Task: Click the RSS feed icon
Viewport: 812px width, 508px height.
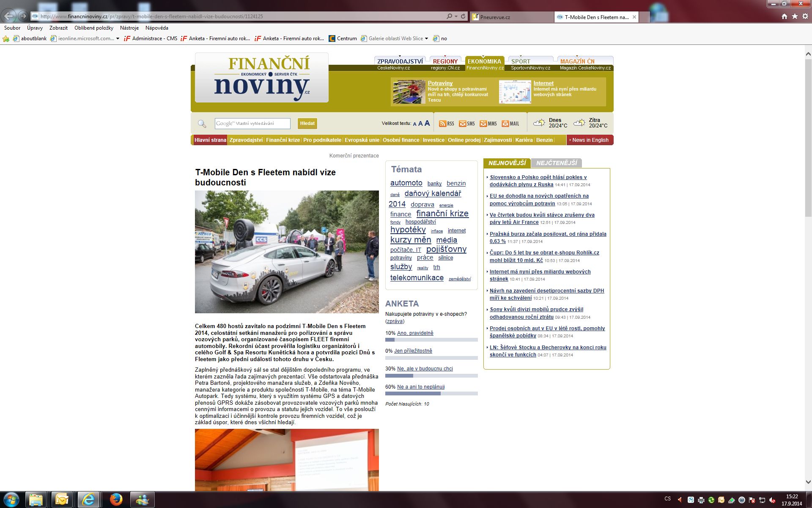Action: coord(446,124)
